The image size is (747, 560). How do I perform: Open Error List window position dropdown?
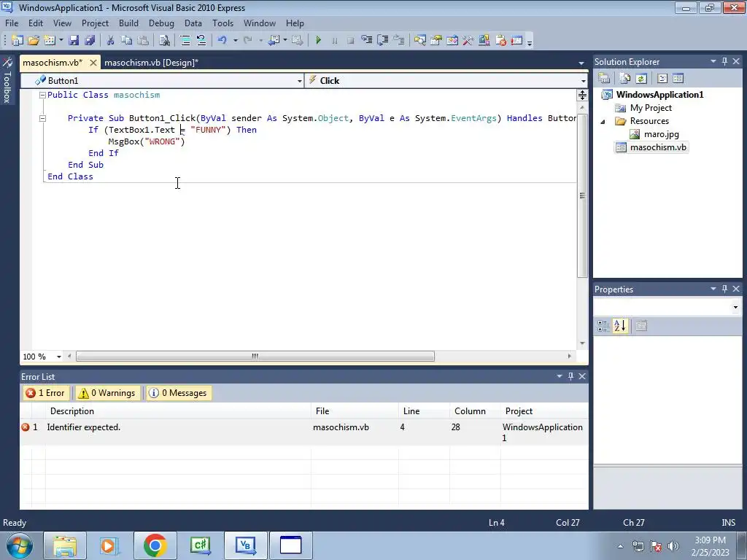560,376
